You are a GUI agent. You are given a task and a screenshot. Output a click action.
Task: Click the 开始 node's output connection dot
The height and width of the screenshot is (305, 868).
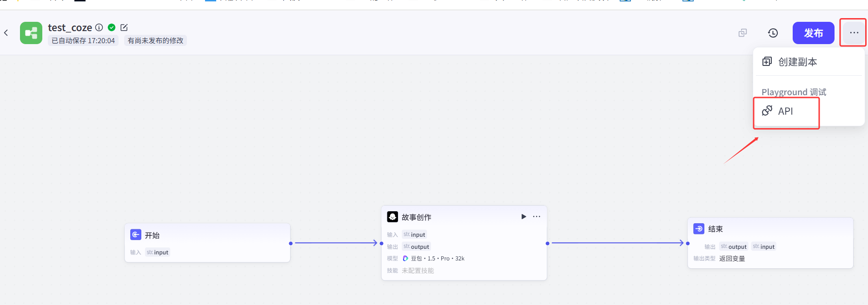(x=291, y=243)
